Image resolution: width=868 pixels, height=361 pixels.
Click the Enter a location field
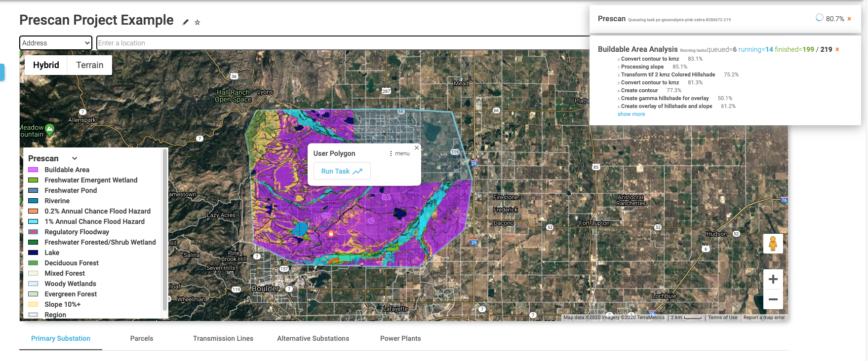point(343,43)
